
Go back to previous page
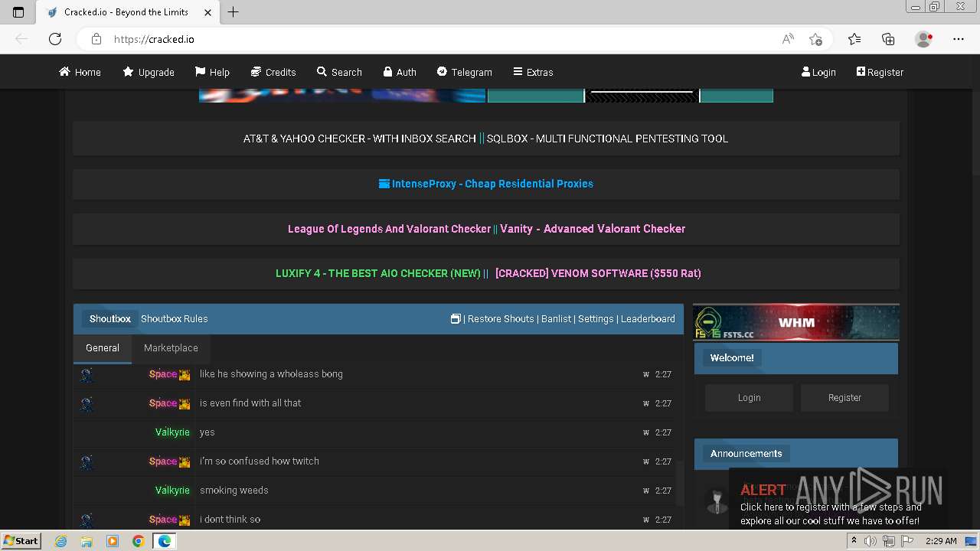21,39
